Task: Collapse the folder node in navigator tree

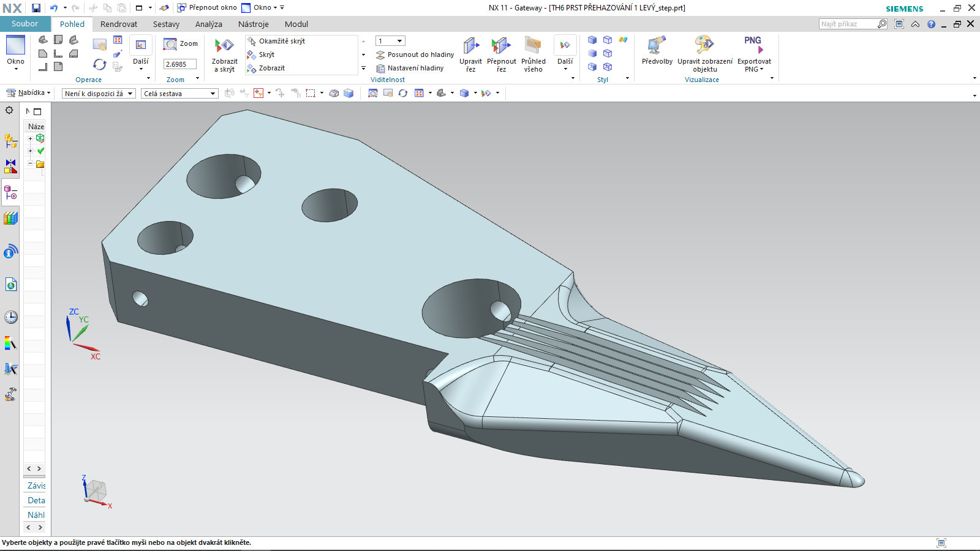Action: point(30,163)
